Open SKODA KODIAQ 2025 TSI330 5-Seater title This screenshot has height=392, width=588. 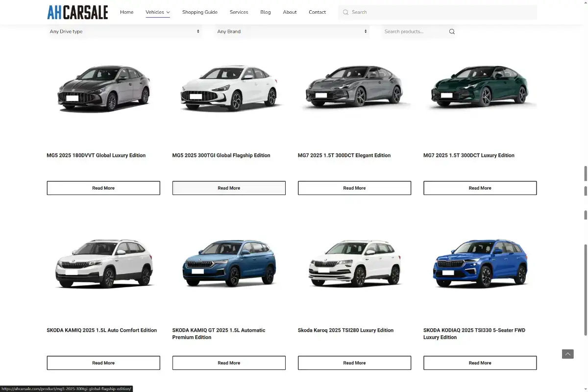[474, 334]
